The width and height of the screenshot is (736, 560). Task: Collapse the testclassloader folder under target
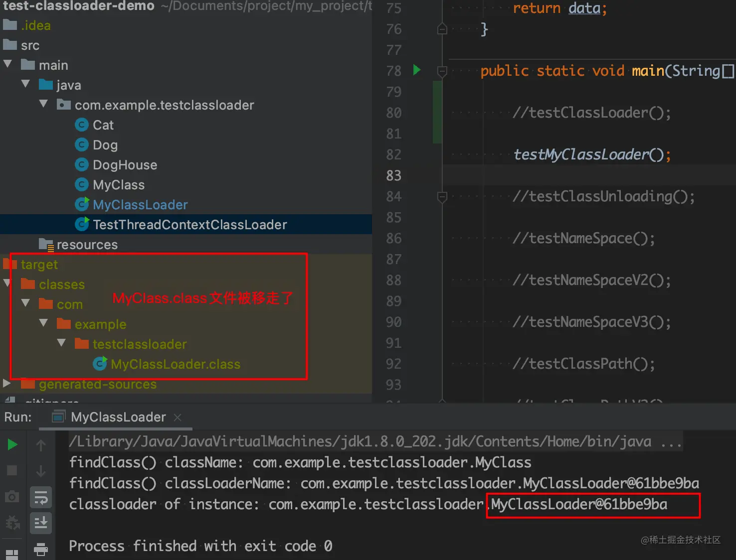click(62, 343)
